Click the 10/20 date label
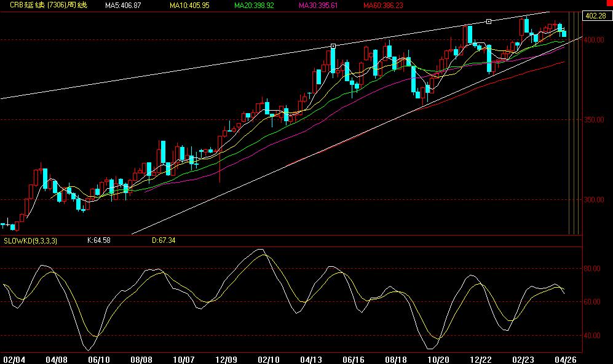 coord(438,360)
